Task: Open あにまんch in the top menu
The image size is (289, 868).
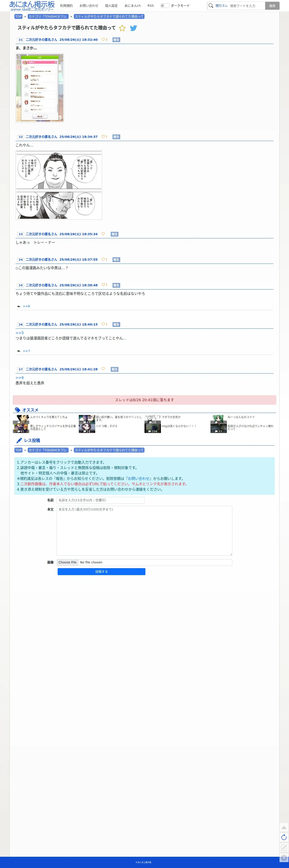Action: click(133, 6)
